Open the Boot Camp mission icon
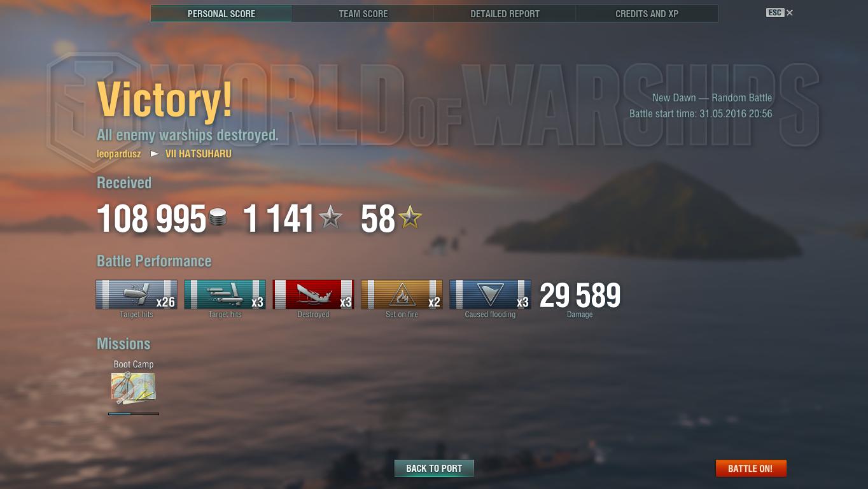Image resolution: width=868 pixels, height=489 pixels. [x=134, y=388]
